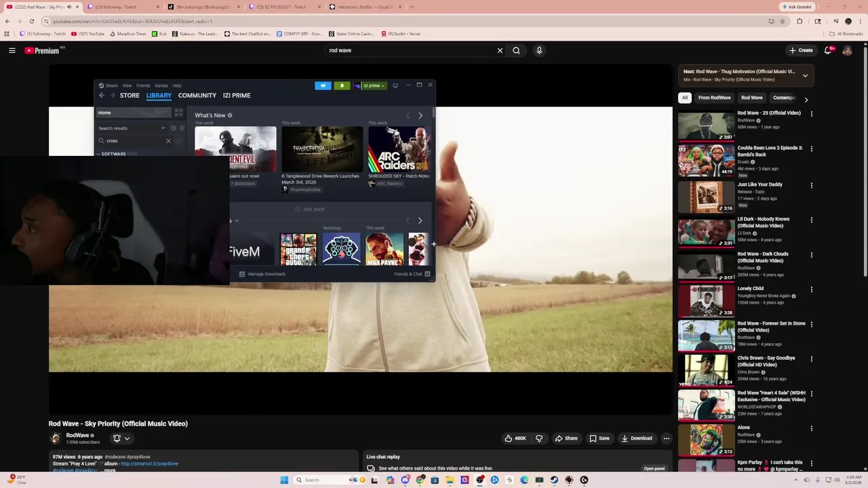Open options for 'Rod Wave - 25' video
The image size is (868, 488).
(811, 114)
